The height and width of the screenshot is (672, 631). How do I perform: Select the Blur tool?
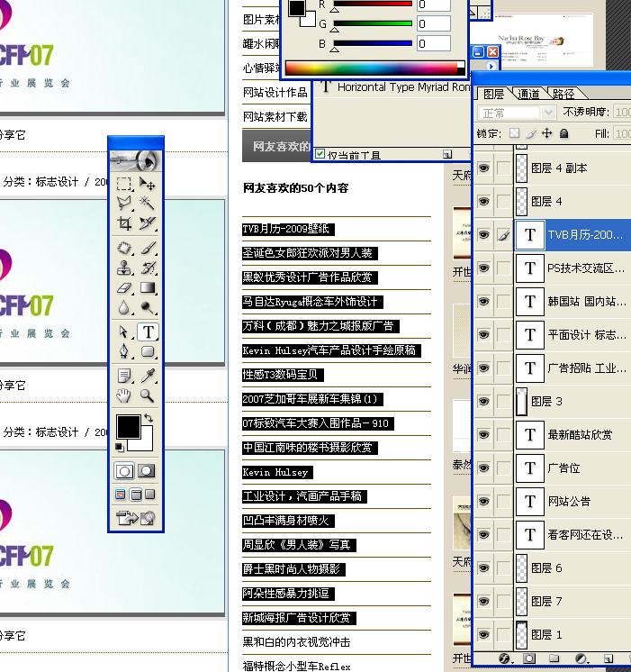click(124, 307)
